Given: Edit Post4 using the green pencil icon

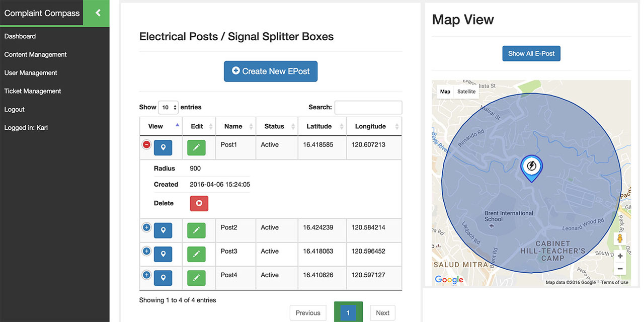Looking at the screenshot, I should tap(196, 278).
